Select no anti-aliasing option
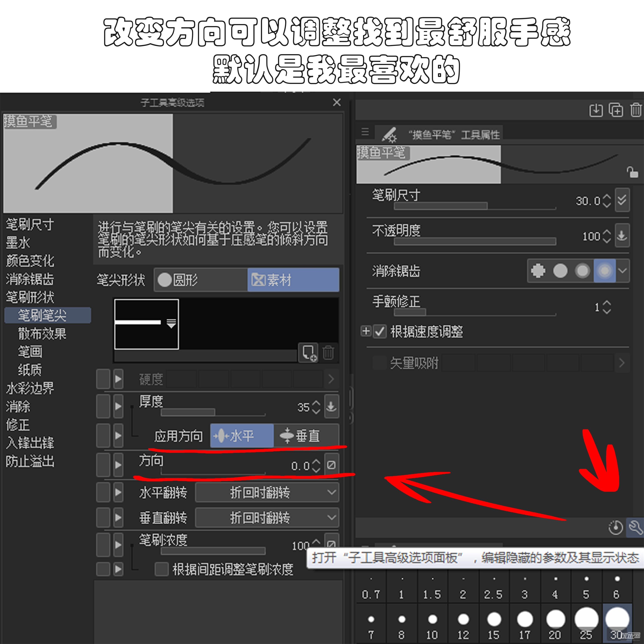This screenshot has height=644, width=644. tap(538, 271)
